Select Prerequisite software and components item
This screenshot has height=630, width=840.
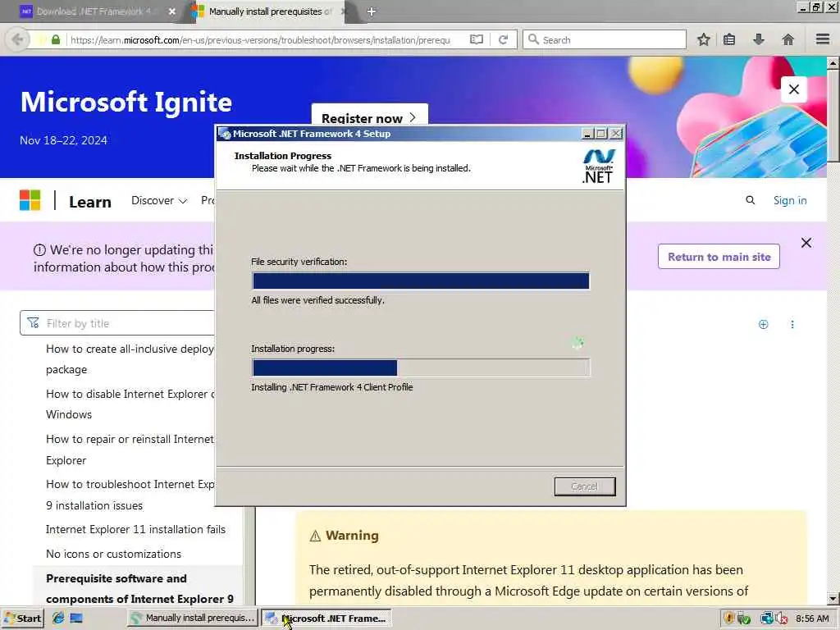coord(139,588)
